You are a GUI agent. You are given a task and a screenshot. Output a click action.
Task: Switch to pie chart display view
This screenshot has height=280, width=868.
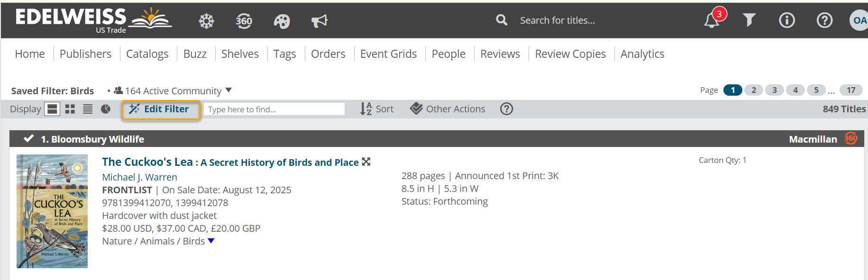coord(106,109)
